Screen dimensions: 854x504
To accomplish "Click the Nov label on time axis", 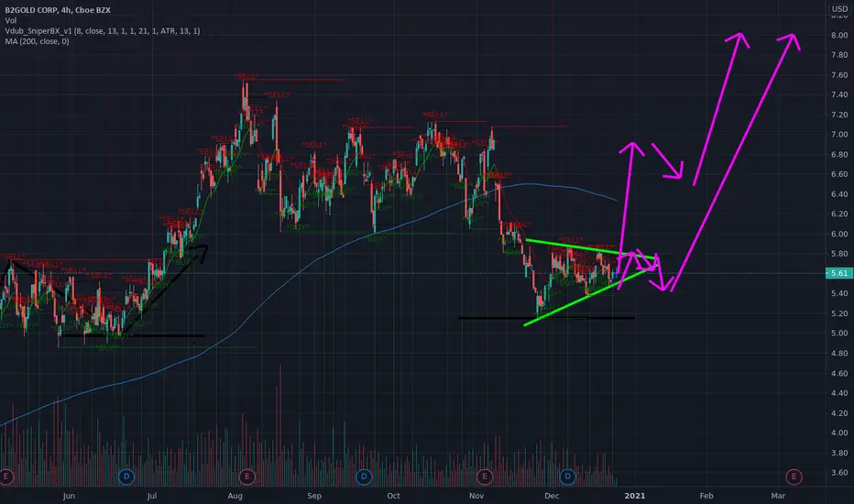I will (x=476, y=496).
